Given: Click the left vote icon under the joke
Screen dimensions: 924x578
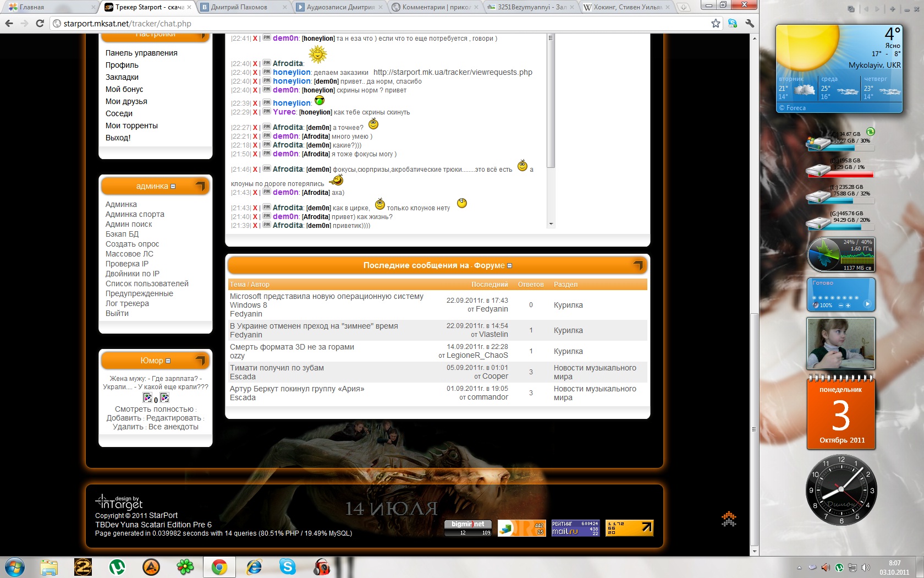Looking at the screenshot, I should point(147,397).
